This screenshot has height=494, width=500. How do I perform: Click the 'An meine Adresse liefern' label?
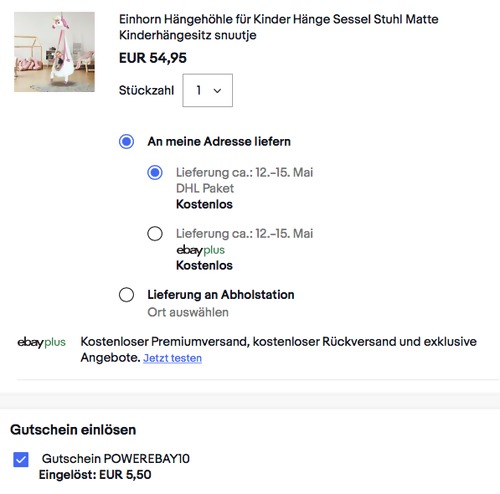click(219, 141)
